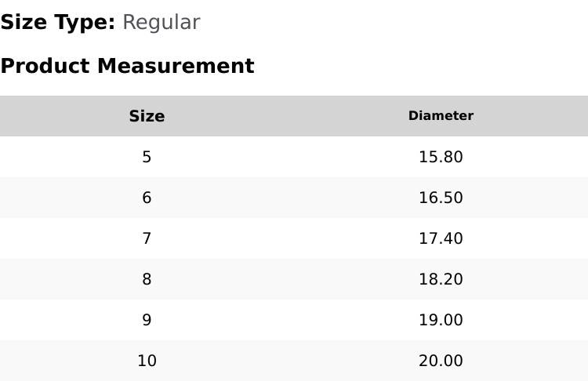The width and height of the screenshot is (588, 381).
Task: Click the 19.00 diameter value
Action: tap(441, 320)
